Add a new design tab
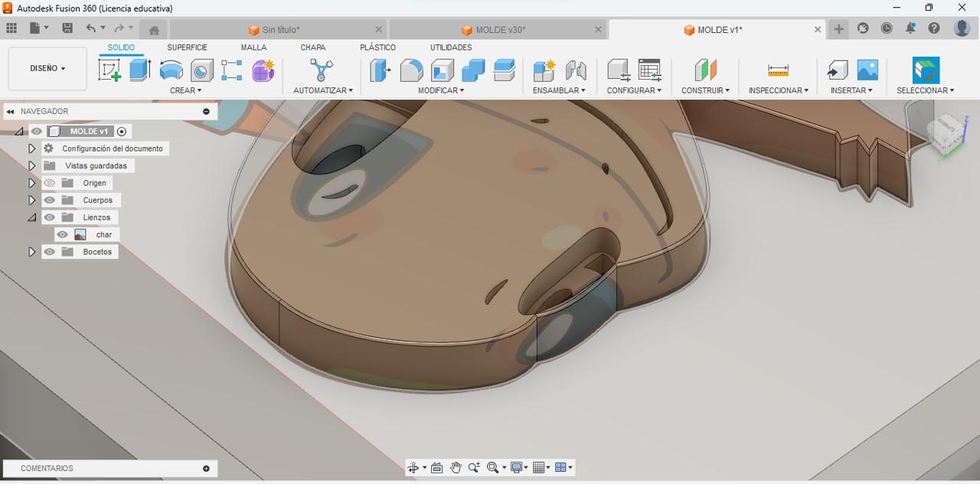 [839, 29]
